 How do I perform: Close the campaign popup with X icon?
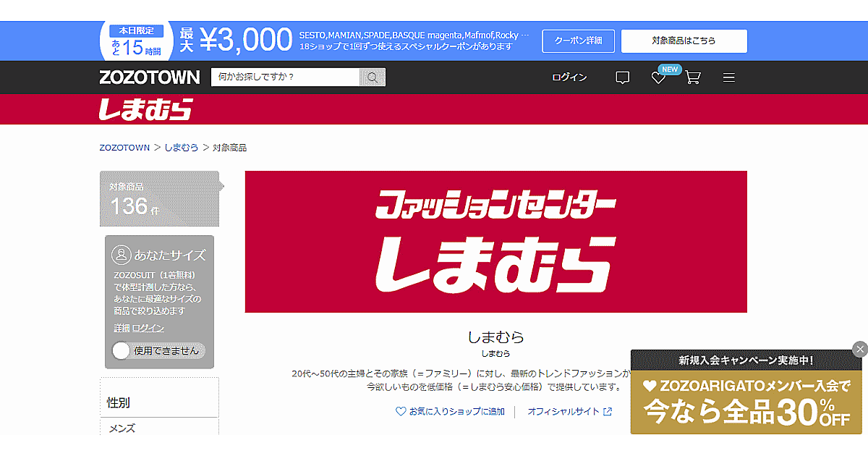click(x=859, y=349)
